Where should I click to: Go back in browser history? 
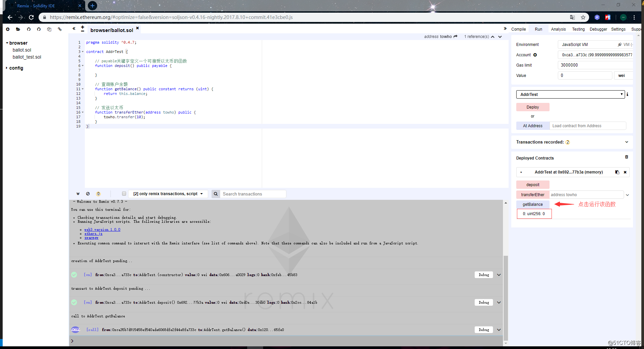10,17
